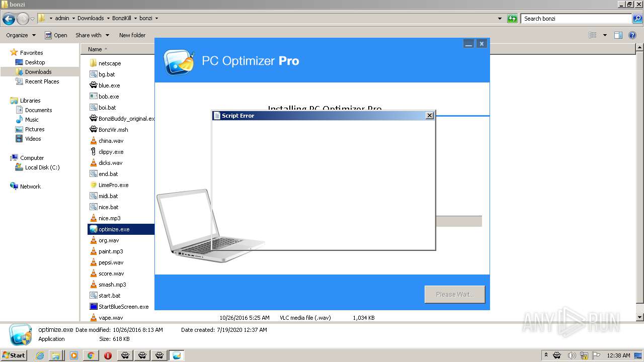Close the Script Error dialog

coord(430,116)
